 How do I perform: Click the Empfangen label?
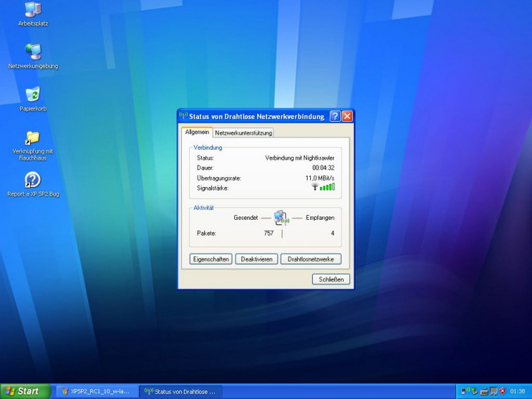click(x=320, y=217)
